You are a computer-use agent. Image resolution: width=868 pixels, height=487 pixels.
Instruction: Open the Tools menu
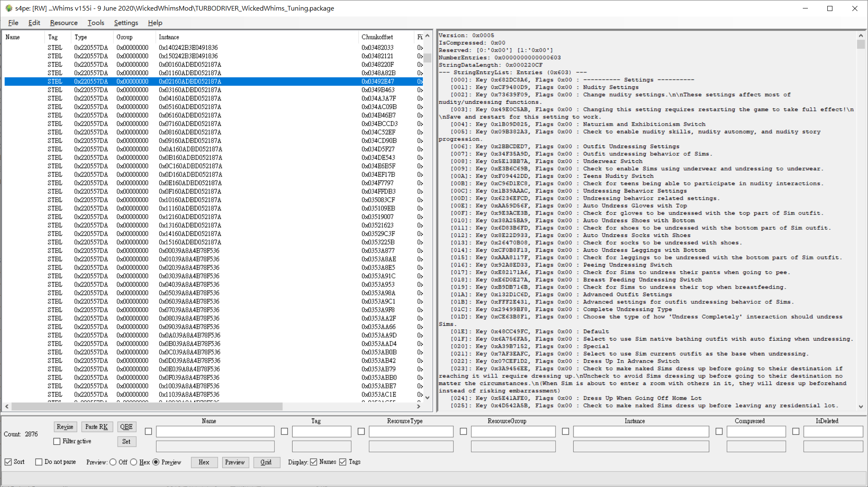pos(96,23)
